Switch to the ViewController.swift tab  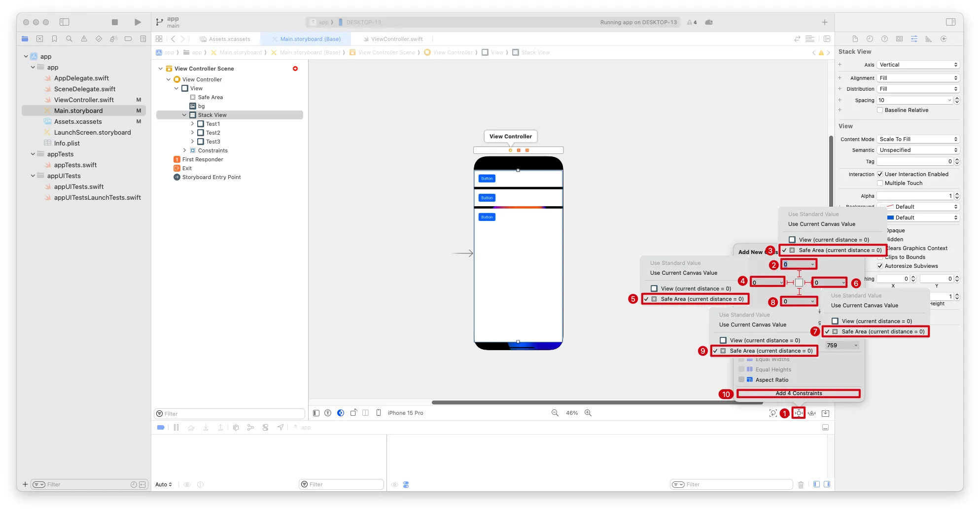(396, 39)
